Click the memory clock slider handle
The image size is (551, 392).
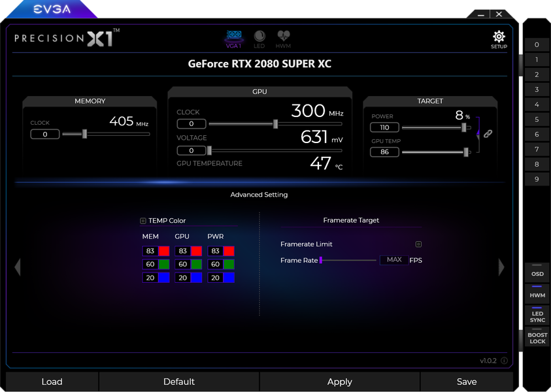[x=85, y=134]
